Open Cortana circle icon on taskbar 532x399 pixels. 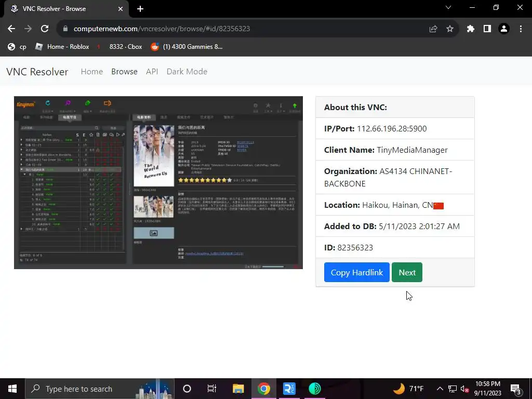pos(187,389)
